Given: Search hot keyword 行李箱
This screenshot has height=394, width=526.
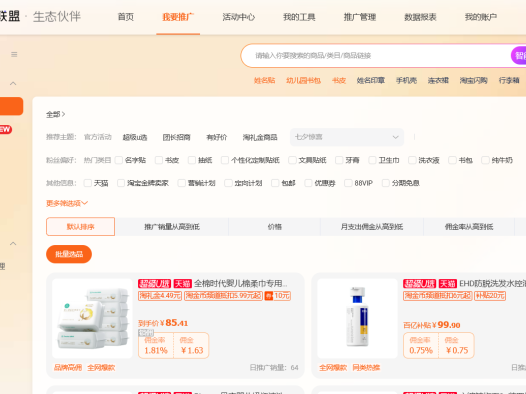Looking at the screenshot, I should click(x=509, y=80).
